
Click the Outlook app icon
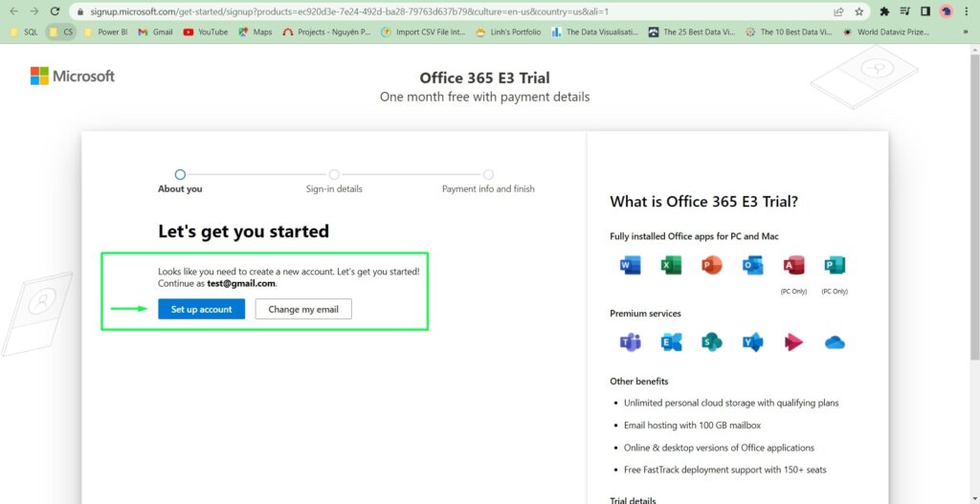(752, 266)
